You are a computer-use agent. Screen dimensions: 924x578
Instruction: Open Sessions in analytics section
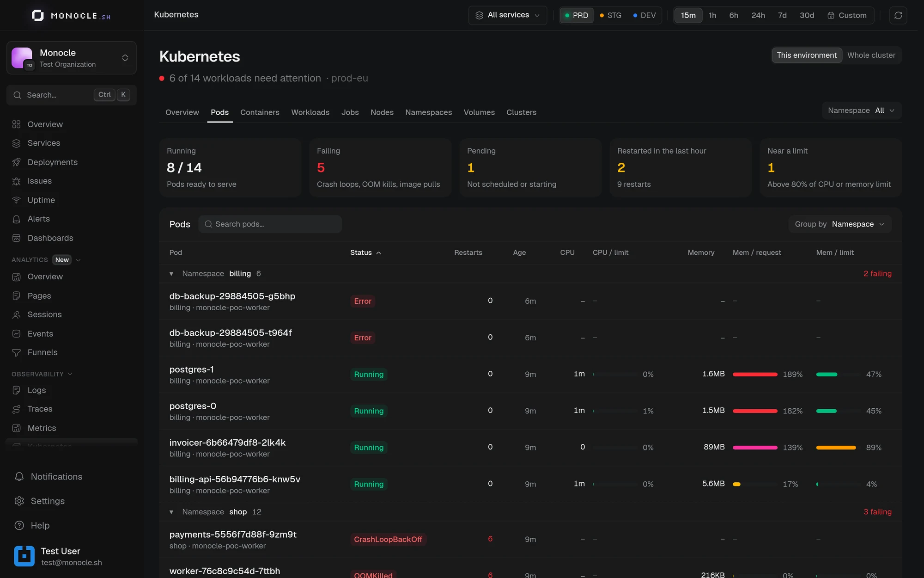72,315
